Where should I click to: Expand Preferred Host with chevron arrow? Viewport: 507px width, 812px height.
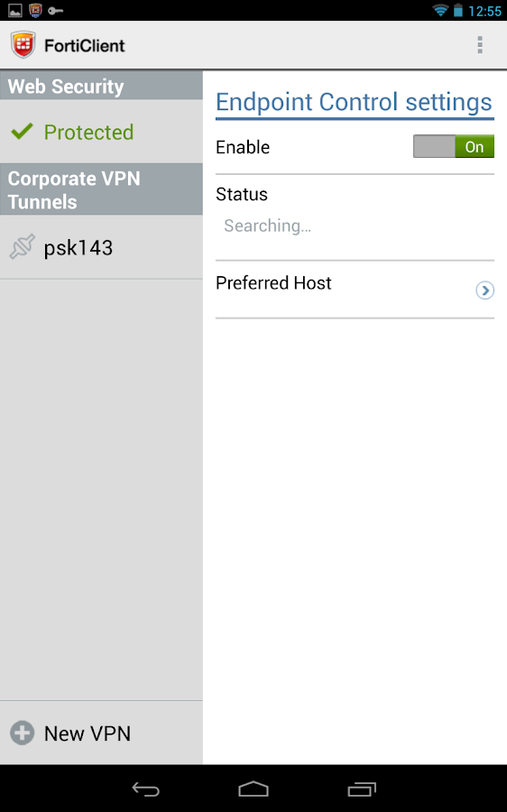(x=484, y=290)
